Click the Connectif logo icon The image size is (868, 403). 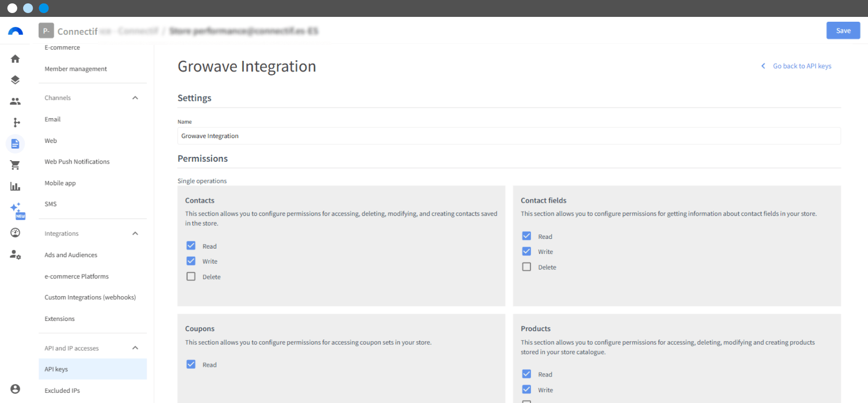15,31
